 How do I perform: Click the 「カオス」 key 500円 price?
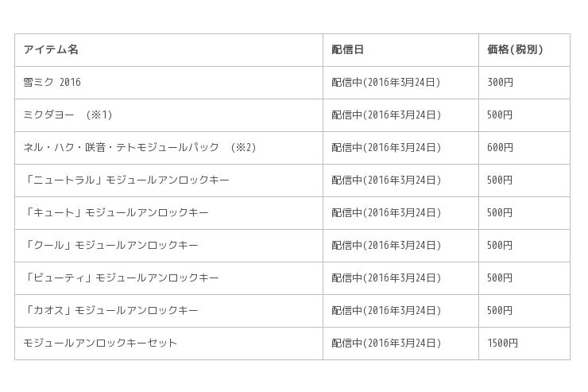[x=500, y=311]
